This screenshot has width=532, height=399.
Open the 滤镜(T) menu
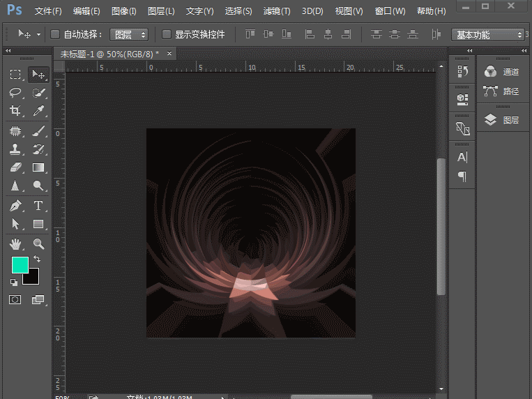276,11
